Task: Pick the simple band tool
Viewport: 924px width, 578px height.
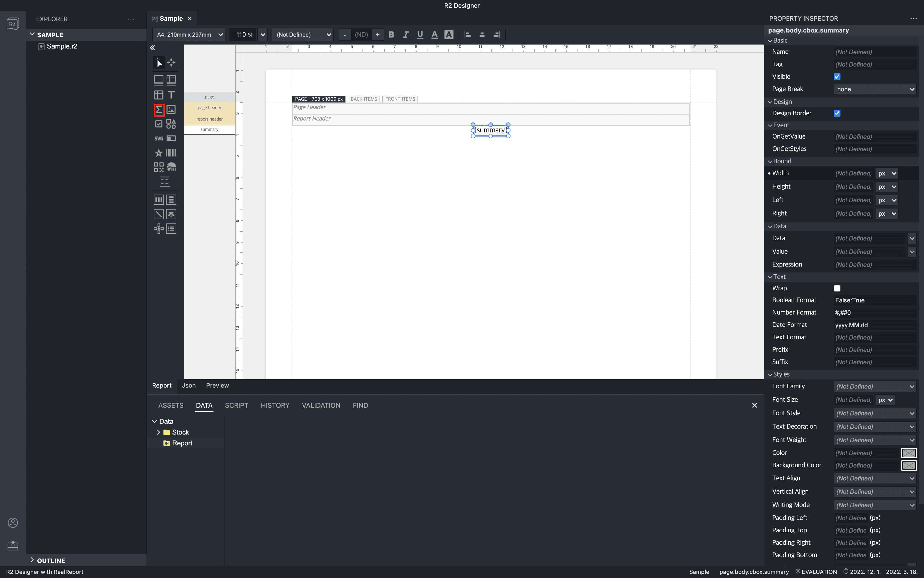Action: tap(159, 80)
